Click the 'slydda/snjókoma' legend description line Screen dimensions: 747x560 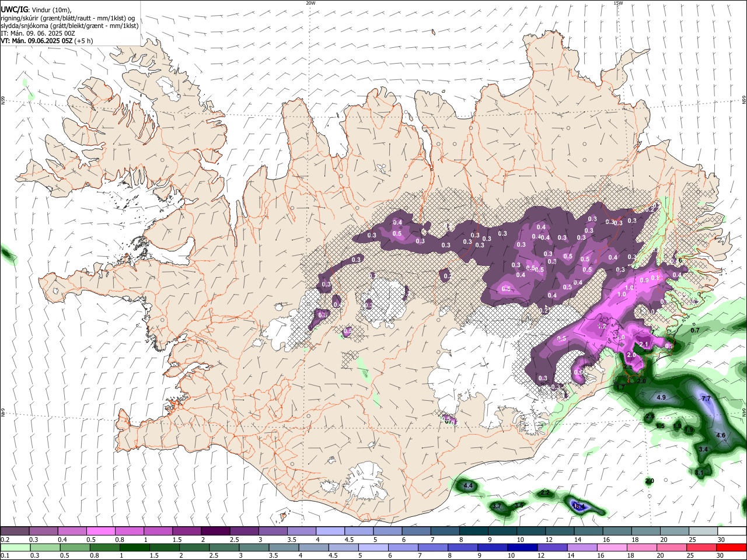(x=70, y=26)
